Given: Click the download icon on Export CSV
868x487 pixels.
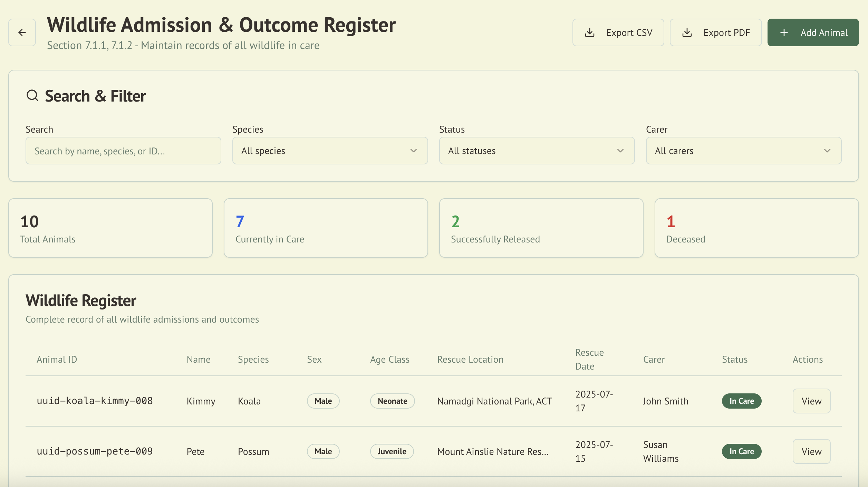Looking at the screenshot, I should point(590,32).
